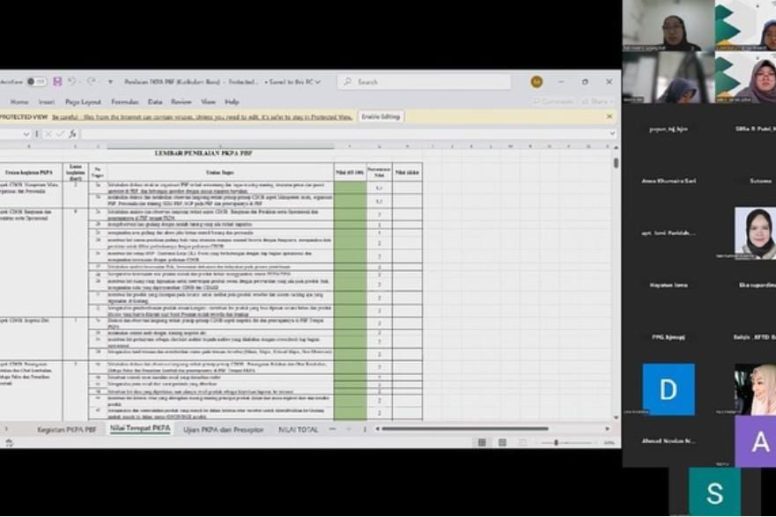
Task: Click the Insert Function fx icon
Action: (x=72, y=134)
